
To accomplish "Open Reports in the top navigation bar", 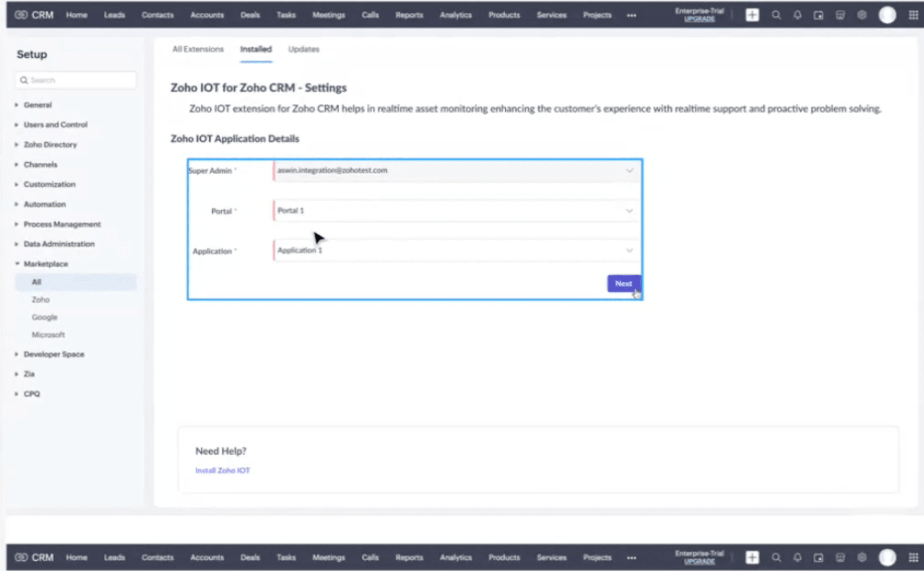I will (x=409, y=15).
